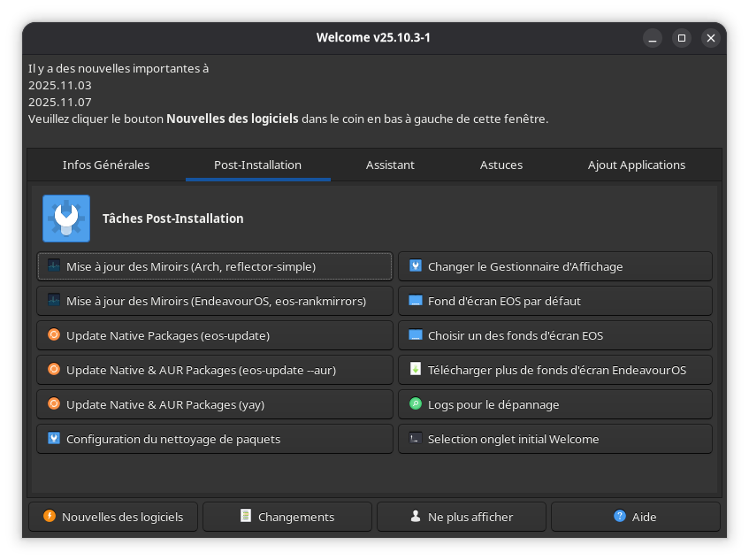Switch to the Infos Générales tab
This screenshot has width=749, height=560.
point(106,165)
